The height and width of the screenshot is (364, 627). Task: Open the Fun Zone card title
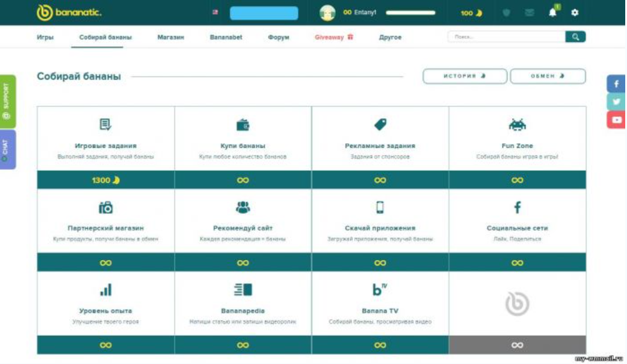pos(517,146)
